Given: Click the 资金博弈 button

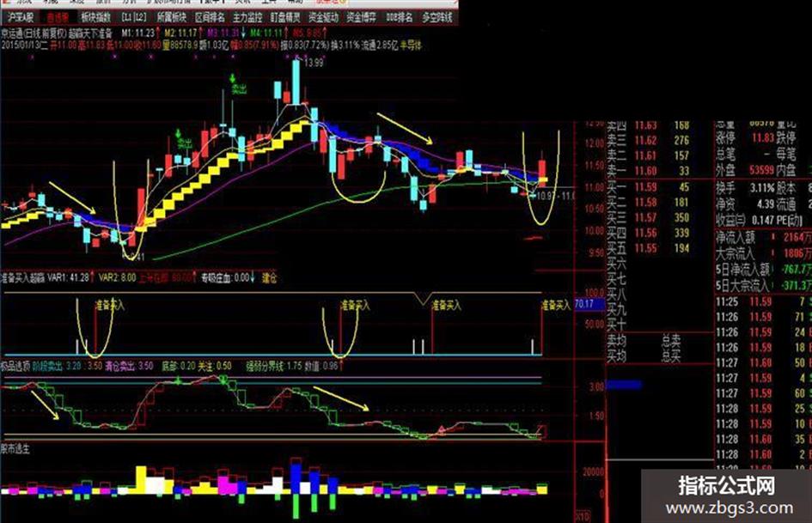Looking at the screenshot, I should coord(362,17).
